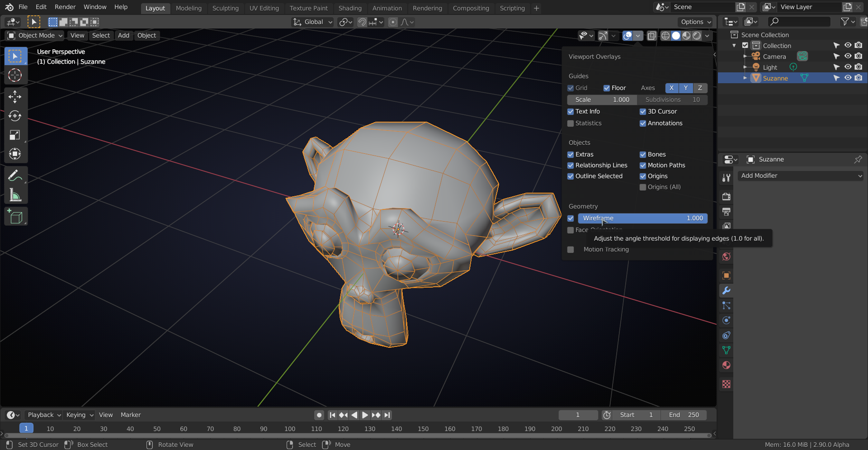Enable the Statistics overlay checkbox
868x450 pixels.
[x=571, y=123]
